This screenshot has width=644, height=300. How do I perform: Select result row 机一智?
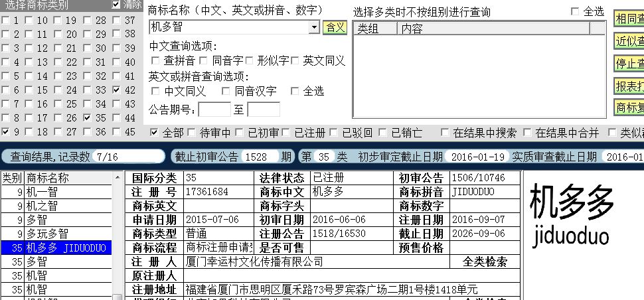click(56, 192)
